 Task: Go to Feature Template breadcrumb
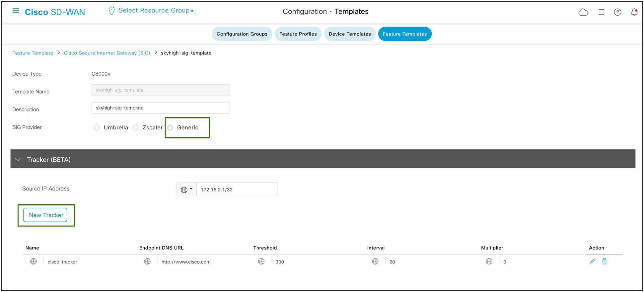tap(33, 53)
